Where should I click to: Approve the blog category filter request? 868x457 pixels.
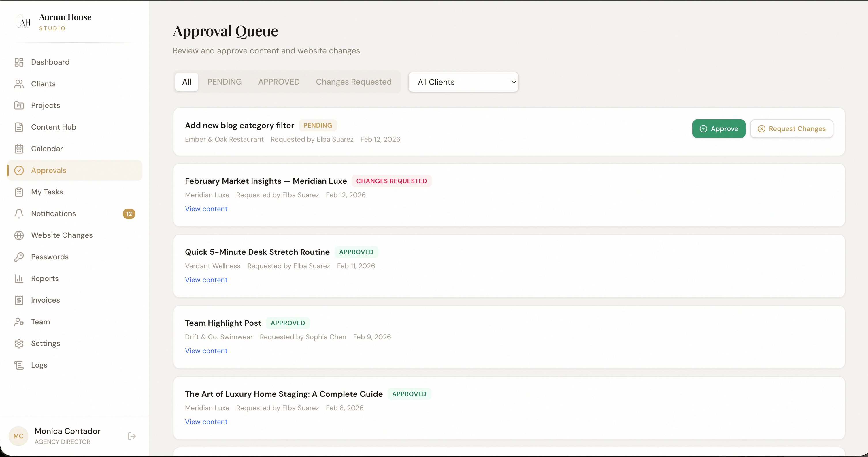[x=719, y=128]
